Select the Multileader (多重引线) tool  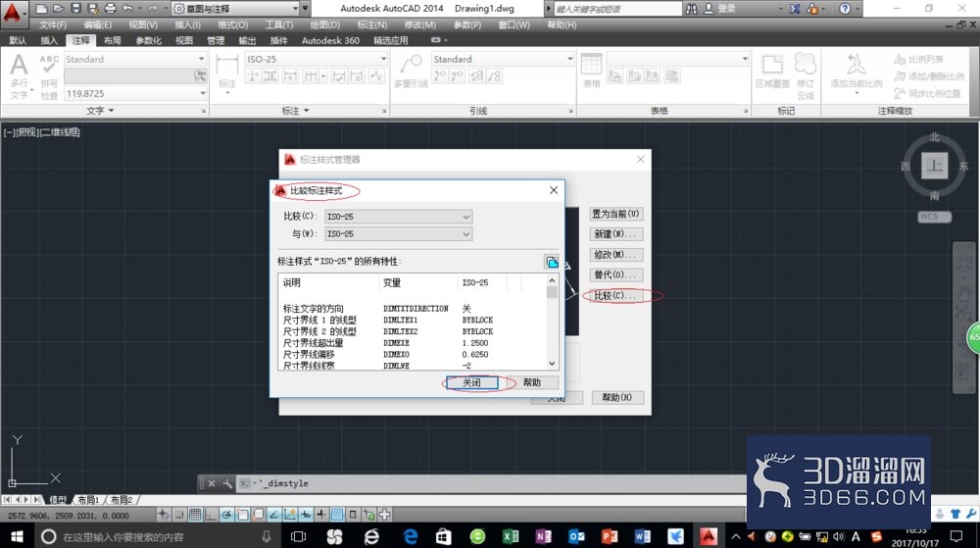(x=411, y=71)
